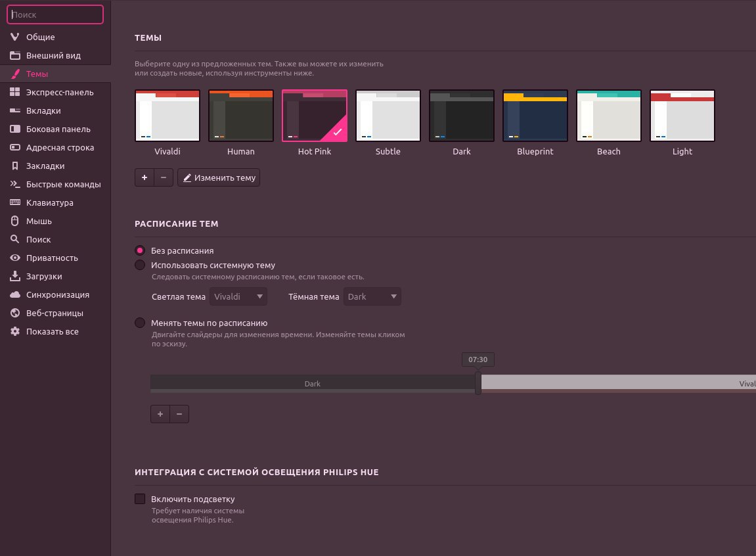756x556 pixels.
Task: Click the gear icon beside Показать все
Action: (x=15, y=331)
